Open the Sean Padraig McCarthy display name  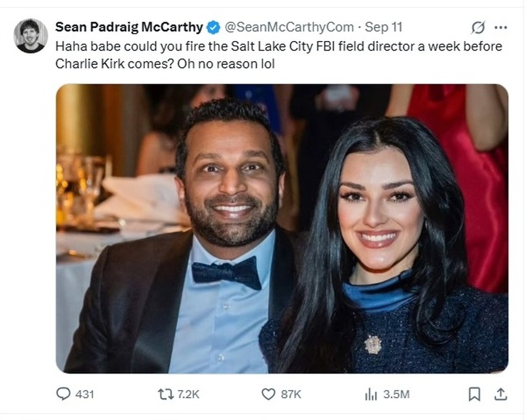130,27
